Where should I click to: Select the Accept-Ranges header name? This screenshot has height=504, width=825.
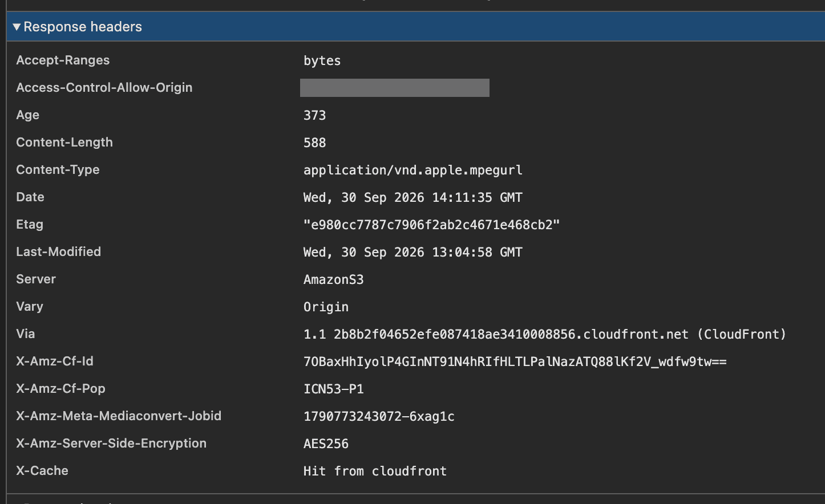tap(63, 60)
